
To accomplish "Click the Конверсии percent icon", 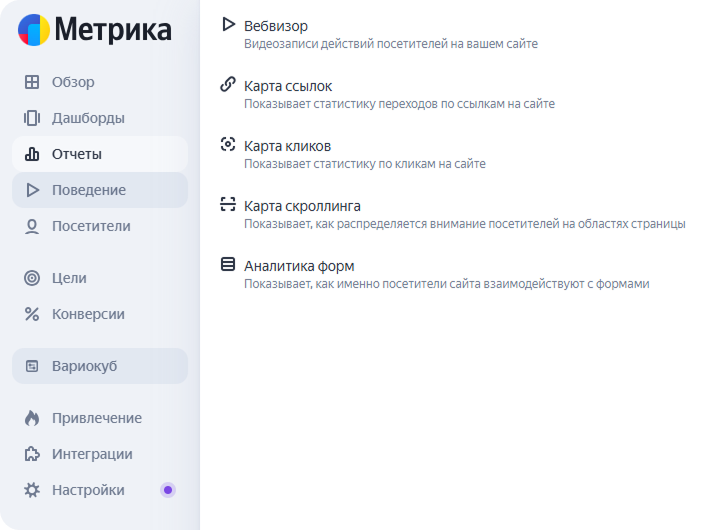I will pyautogui.click(x=32, y=314).
